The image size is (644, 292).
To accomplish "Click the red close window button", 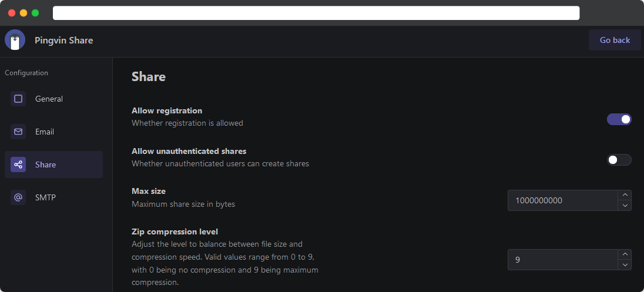I will click(12, 13).
